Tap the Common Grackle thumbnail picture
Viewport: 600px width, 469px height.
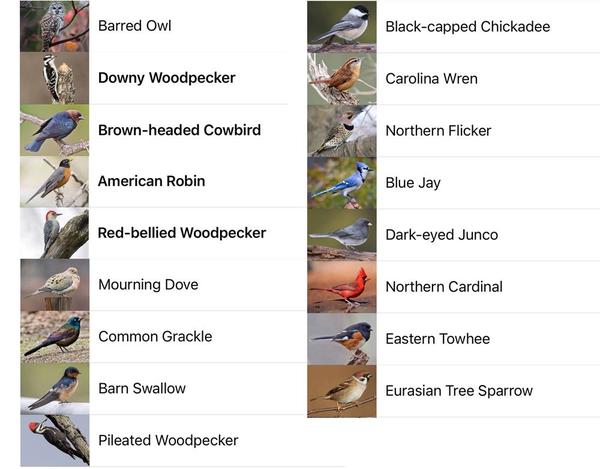coord(54,337)
